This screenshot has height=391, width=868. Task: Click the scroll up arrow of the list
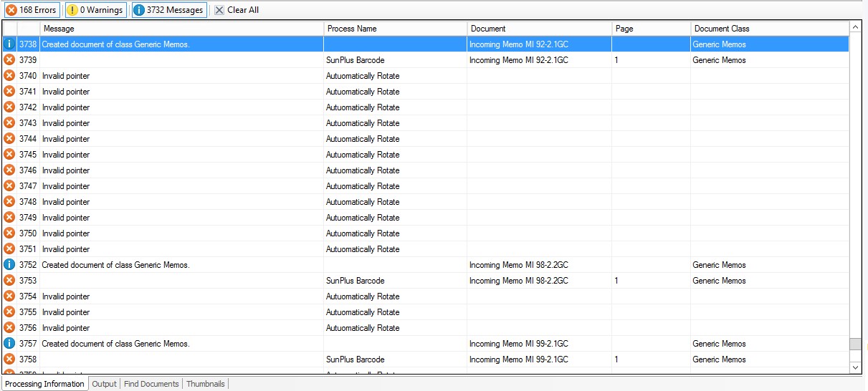[855, 27]
